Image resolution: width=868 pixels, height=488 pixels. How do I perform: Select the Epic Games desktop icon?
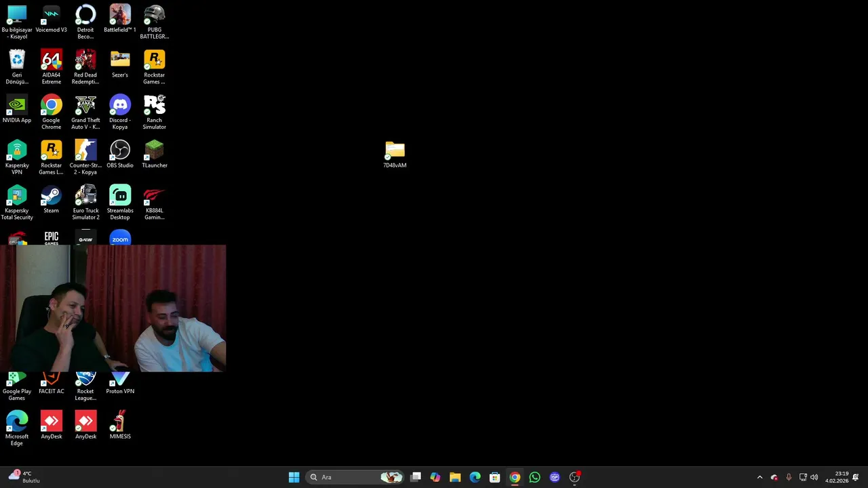coord(51,238)
